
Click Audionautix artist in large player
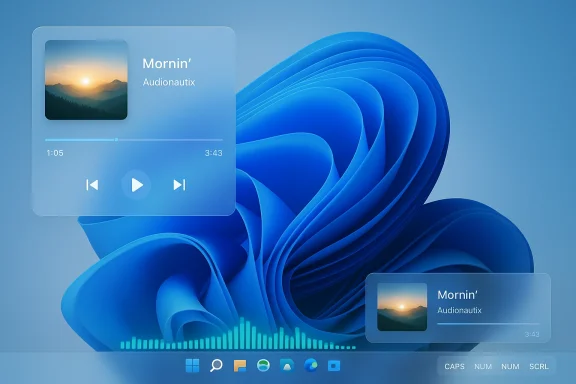[x=169, y=82]
